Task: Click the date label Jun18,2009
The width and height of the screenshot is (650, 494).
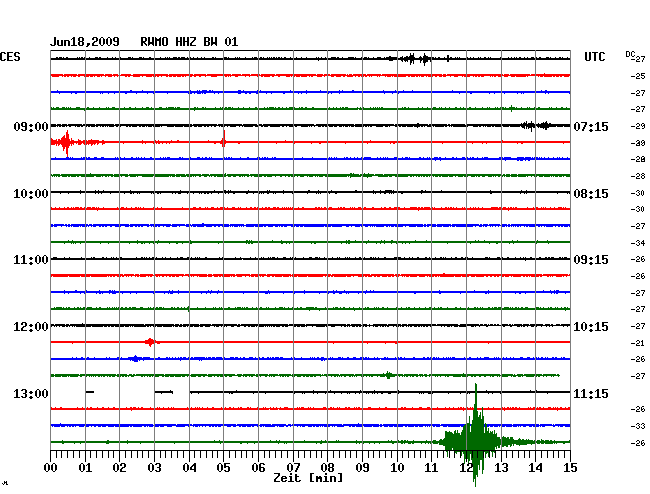Action: click(x=85, y=42)
